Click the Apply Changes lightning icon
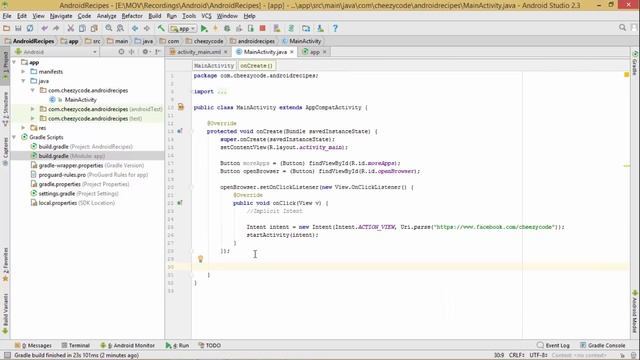Image resolution: width=640 pixels, height=360 pixels. click(x=215, y=29)
